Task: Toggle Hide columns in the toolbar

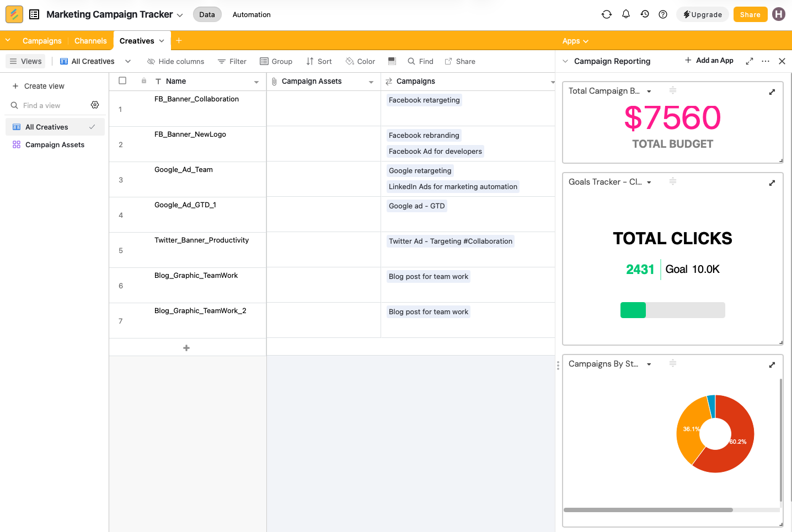Action: (x=175, y=61)
